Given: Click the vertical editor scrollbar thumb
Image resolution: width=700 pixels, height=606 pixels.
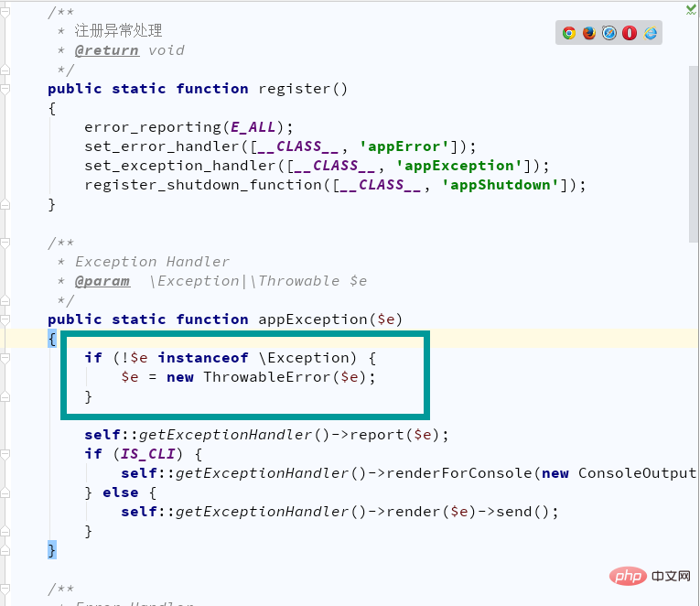Looking at the screenshot, I should (x=694, y=154).
